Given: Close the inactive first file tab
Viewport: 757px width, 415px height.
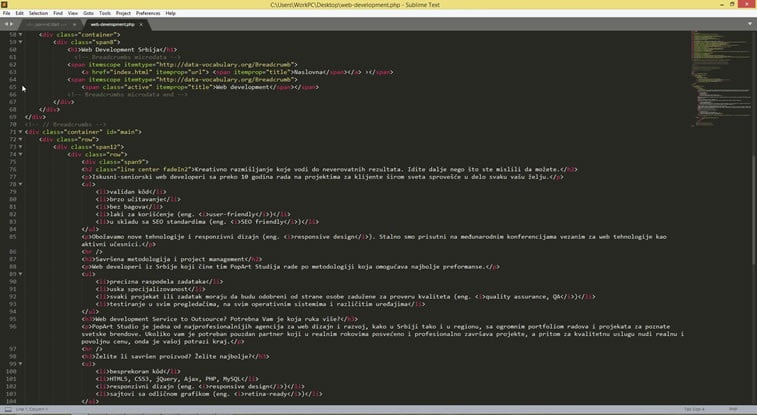Looking at the screenshot, I should click(74, 24).
